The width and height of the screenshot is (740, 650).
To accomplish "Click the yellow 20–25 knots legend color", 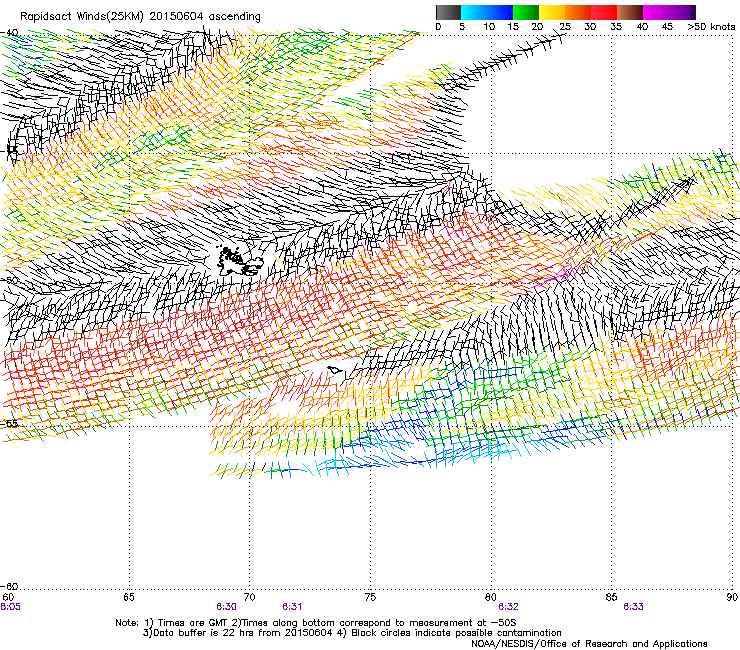I will coord(552,12).
